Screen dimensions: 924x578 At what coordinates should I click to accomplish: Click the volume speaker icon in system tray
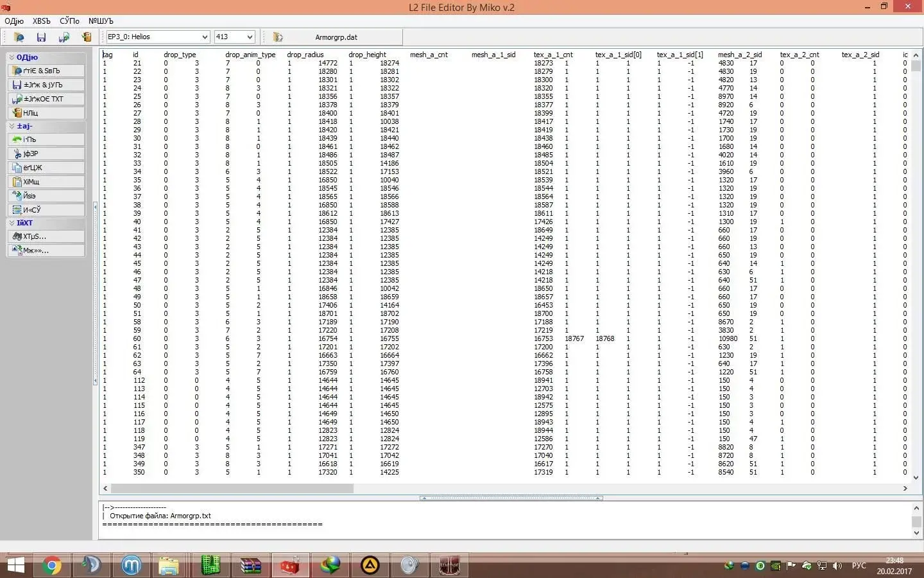coord(837,566)
